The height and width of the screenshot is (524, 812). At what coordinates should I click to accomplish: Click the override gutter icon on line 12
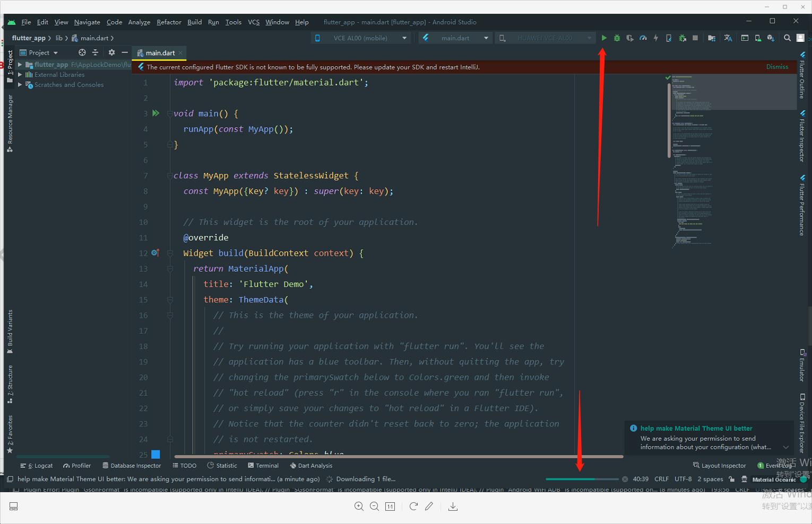pyautogui.click(x=155, y=253)
